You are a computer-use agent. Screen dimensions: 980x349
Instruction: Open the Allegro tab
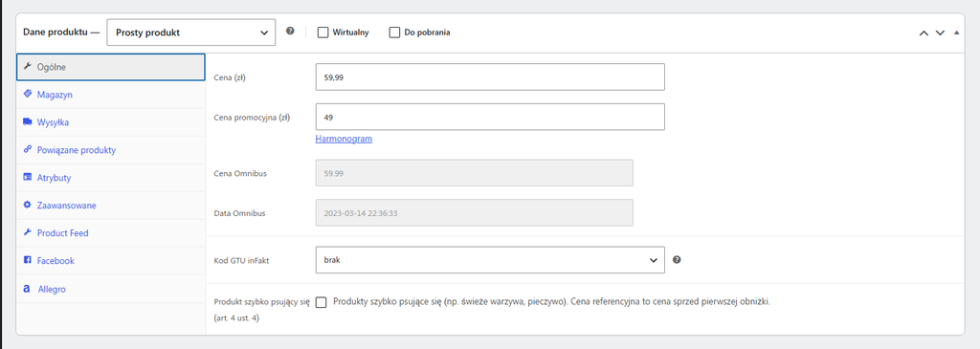pyautogui.click(x=111, y=289)
